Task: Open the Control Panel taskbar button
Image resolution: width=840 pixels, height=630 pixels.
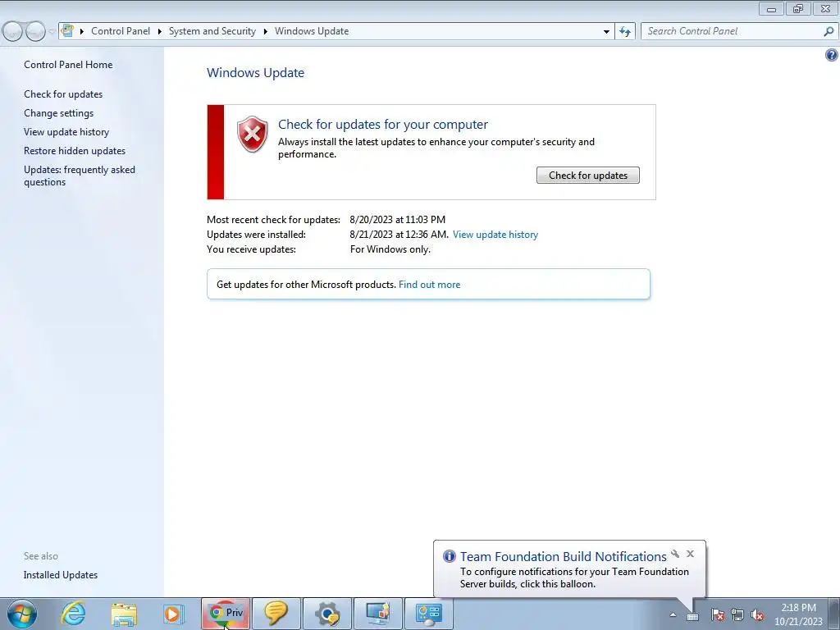Action: 428,614
